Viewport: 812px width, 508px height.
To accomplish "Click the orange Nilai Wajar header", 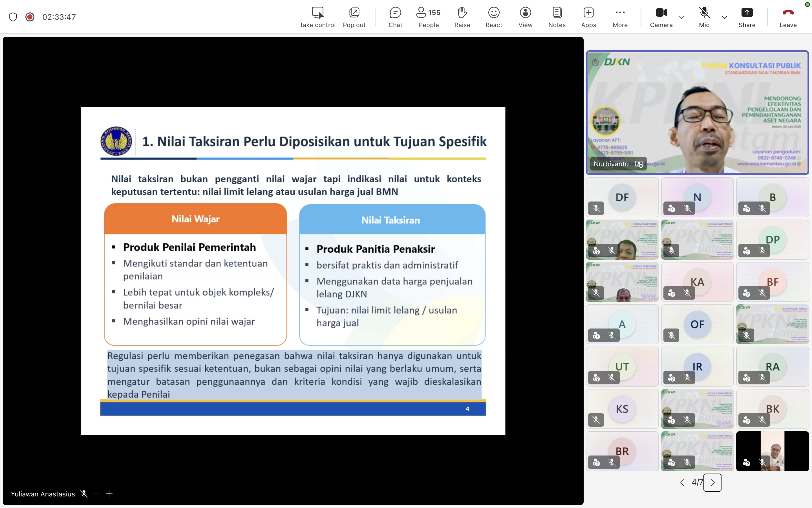I will point(195,219).
